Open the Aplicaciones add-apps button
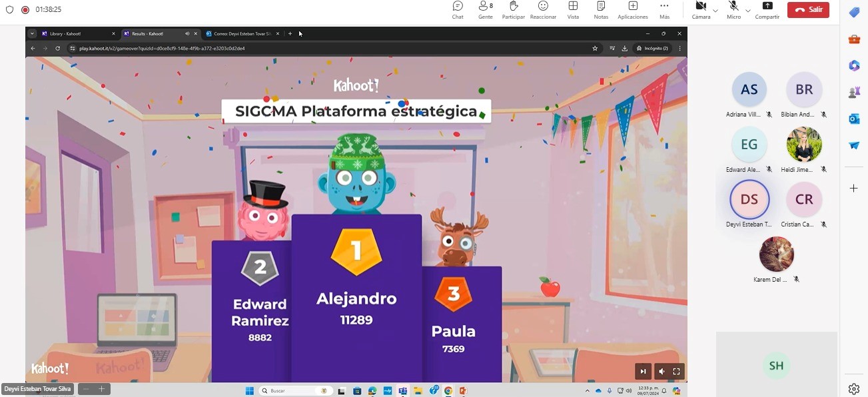Screen dimensions: 868x397 633,10
